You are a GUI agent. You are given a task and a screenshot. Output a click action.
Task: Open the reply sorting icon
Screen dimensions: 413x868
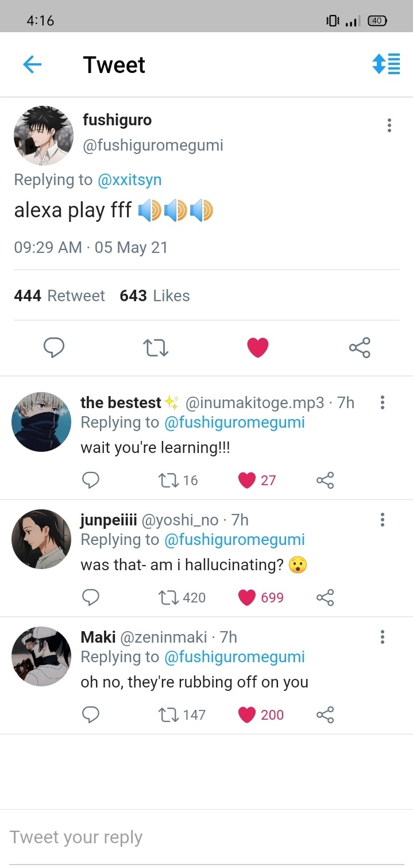click(x=386, y=64)
